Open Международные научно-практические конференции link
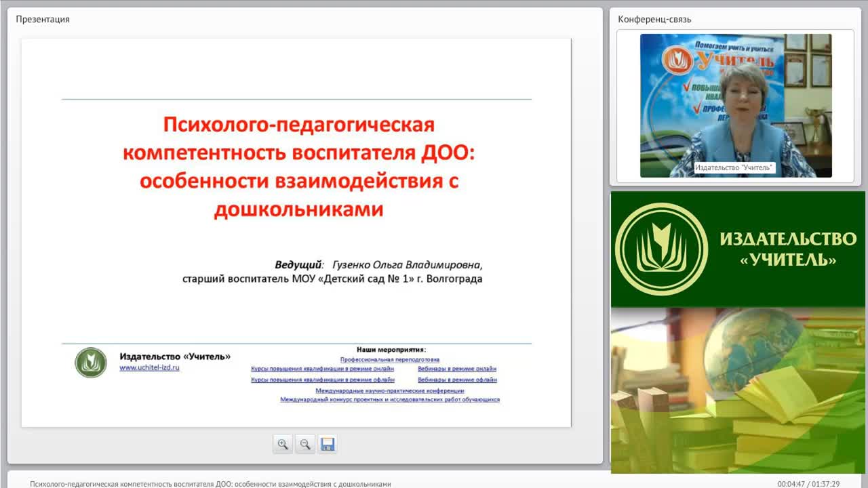This screenshot has height=488, width=868. coord(390,391)
